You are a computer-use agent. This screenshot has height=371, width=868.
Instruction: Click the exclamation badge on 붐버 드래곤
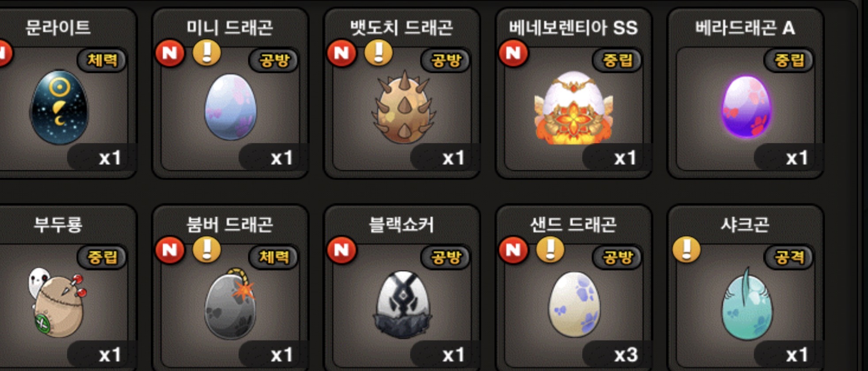[x=207, y=250]
